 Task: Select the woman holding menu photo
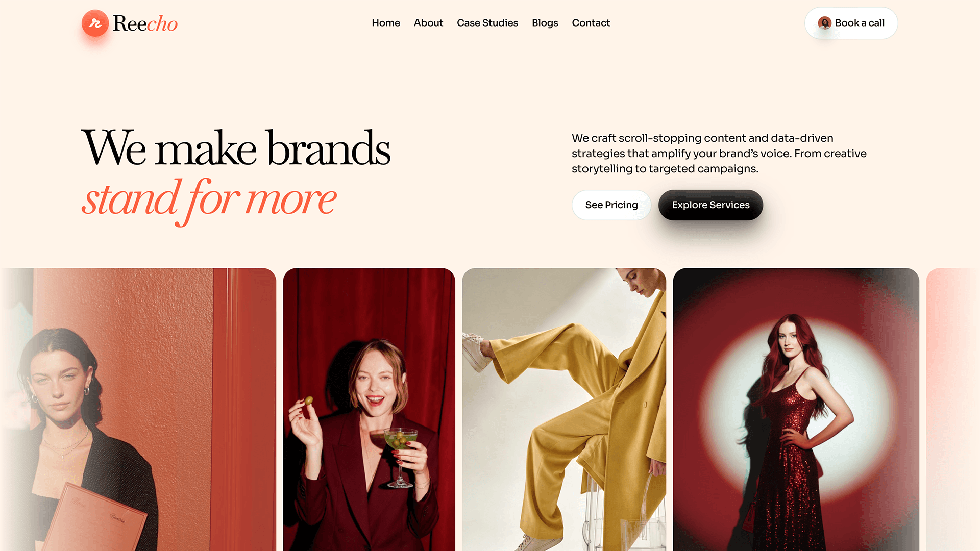(138, 409)
